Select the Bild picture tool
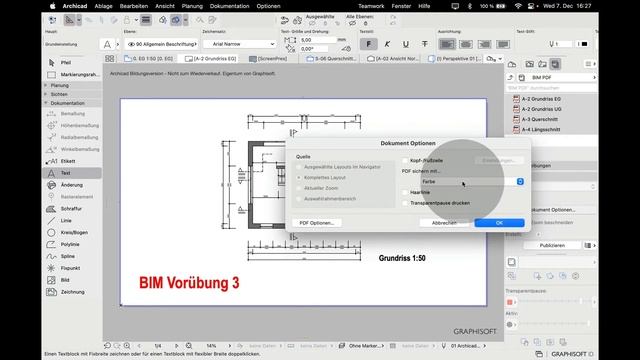This screenshot has width=640, height=360. click(72, 280)
